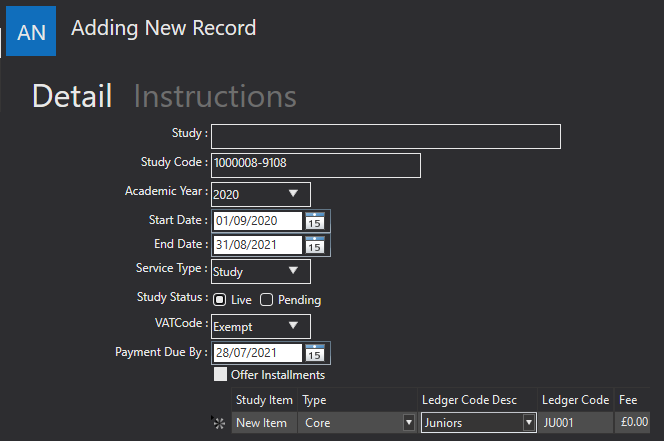Screen dimensions: 664x441
Task: Select the Pending study status radio
Action: 266,300
